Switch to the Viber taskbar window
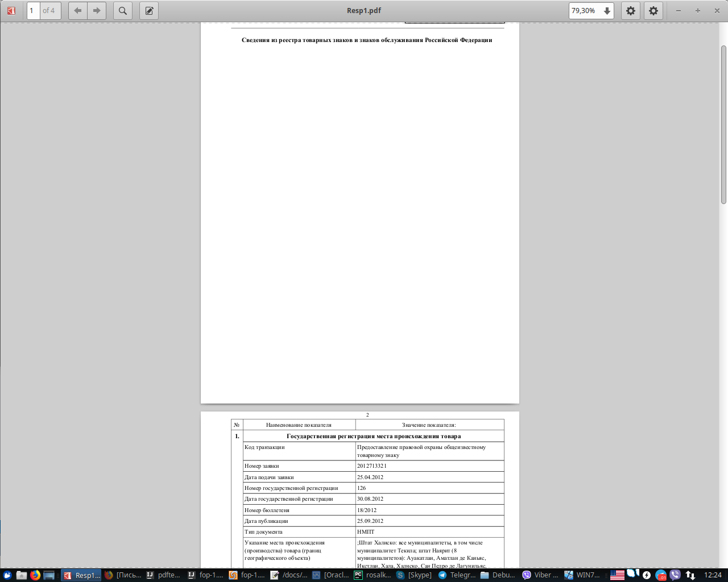Viewport: 728px width, 582px height. tap(540, 575)
